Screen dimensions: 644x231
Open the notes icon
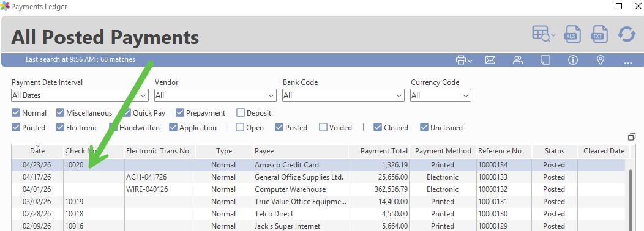(545, 61)
